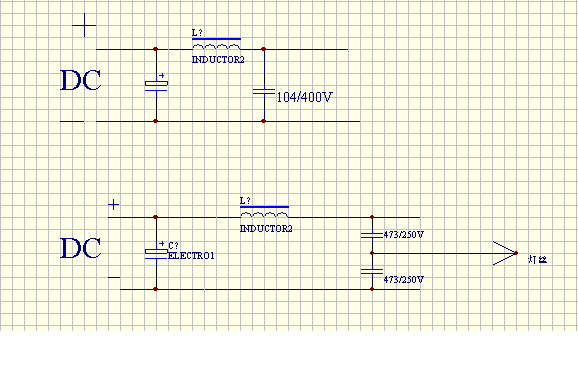Viewport: 578px width, 384px height.
Task: Select the inductor coil in the top circuit
Action: coord(216,44)
